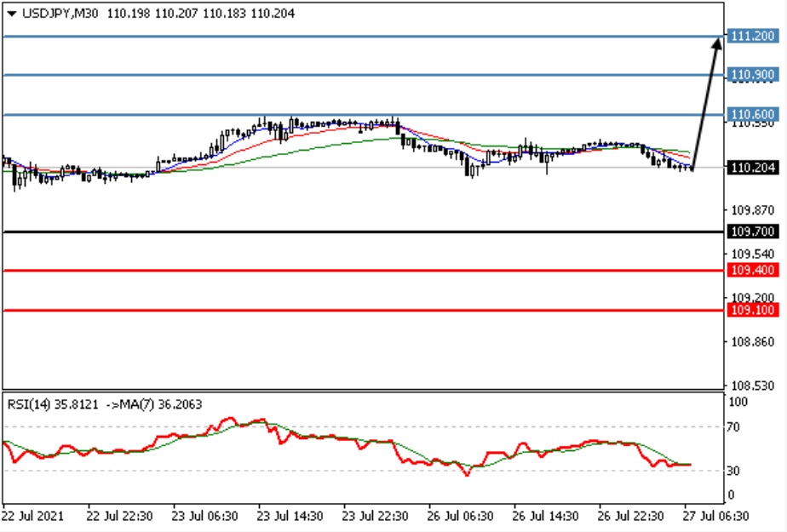Image resolution: width=787 pixels, height=532 pixels.
Task: Click the 108.860 price scale value
Action: 752,342
